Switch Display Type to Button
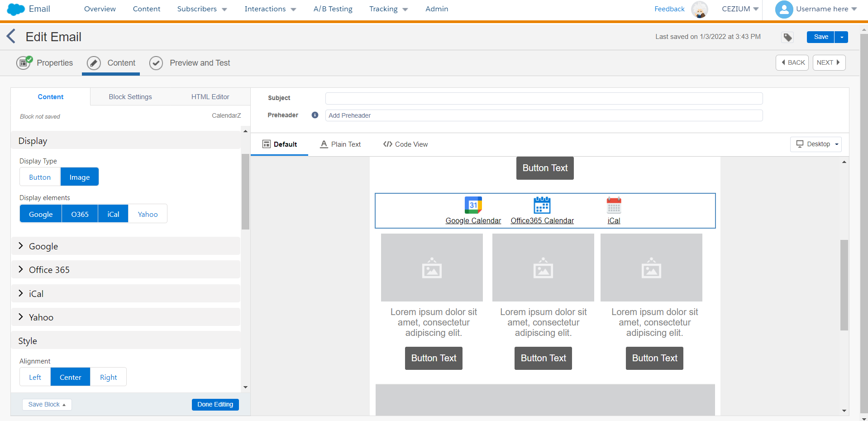This screenshot has height=421, width=868. 39,177
